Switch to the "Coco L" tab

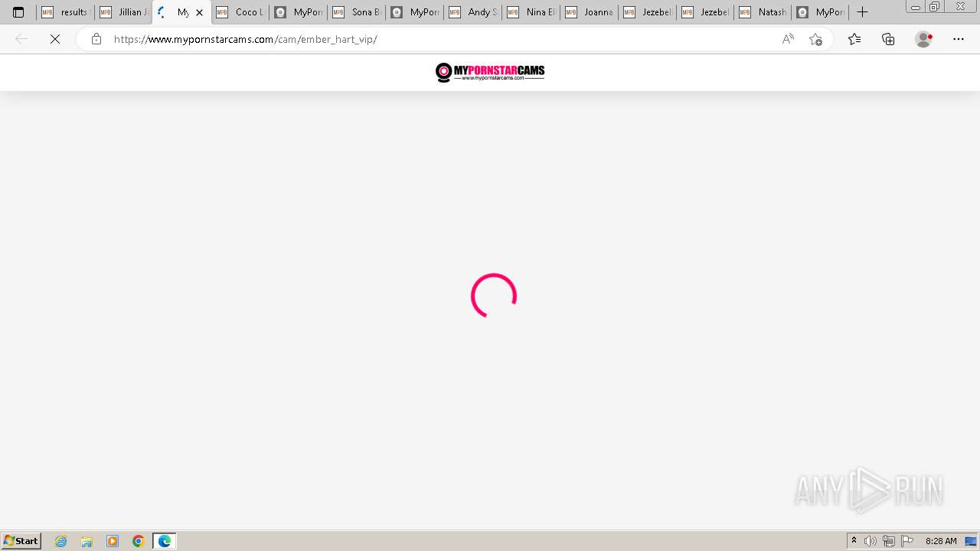(x=240, y=12)
